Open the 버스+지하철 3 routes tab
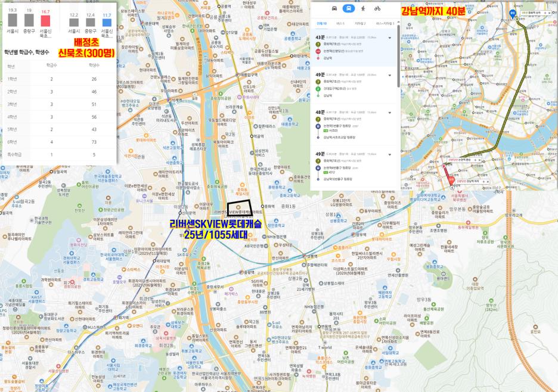This screenshot has height=392, width=558. coord(385,23)
